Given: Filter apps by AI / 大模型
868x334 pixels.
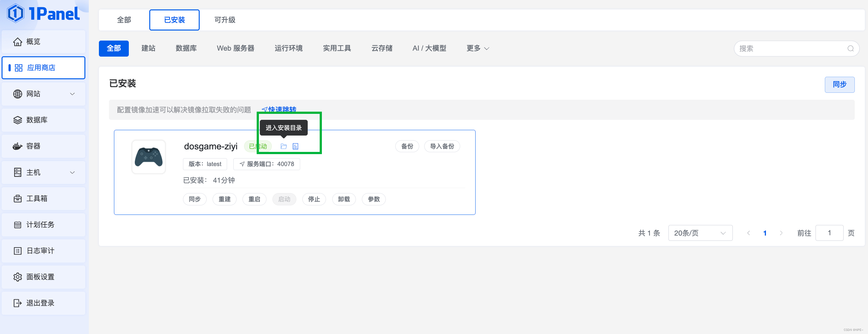Looking at the screenshot, I should click(429, 48).
